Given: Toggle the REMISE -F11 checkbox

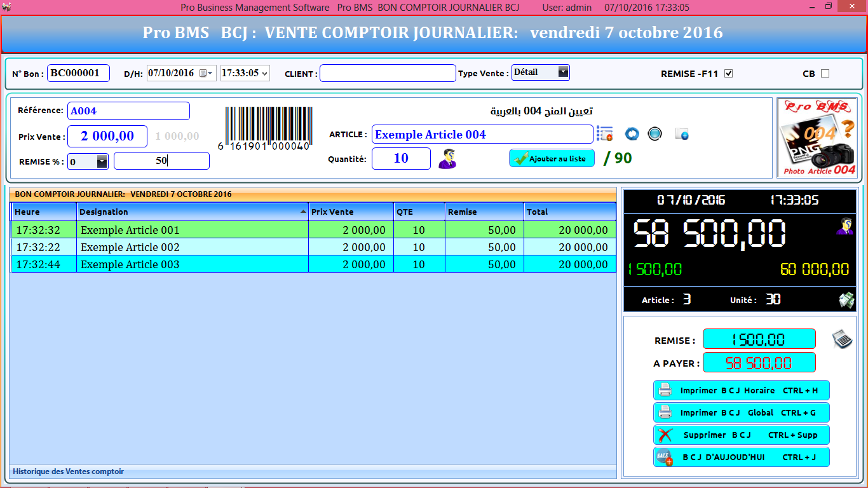Looking at the screenshot, I should pos(728,73).
